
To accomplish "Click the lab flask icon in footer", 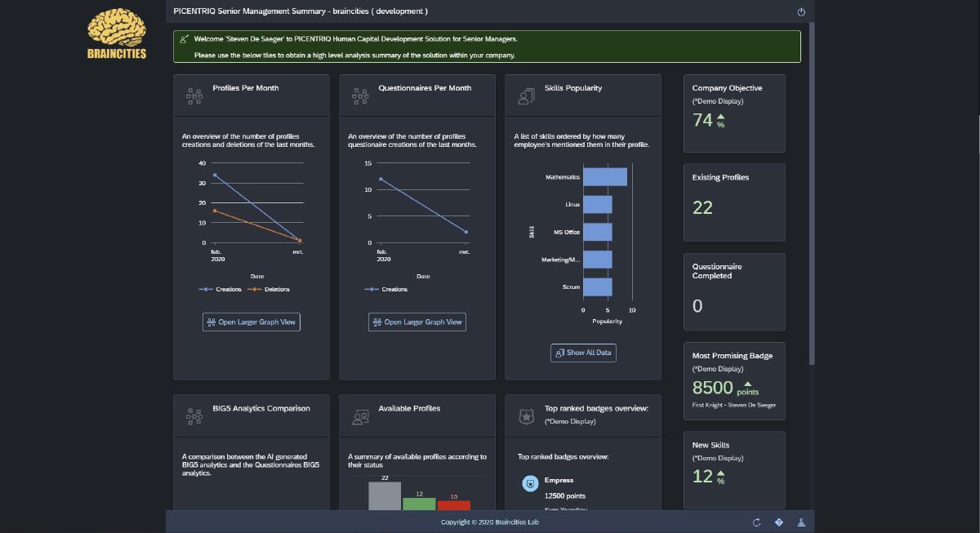I will (801, 522).
